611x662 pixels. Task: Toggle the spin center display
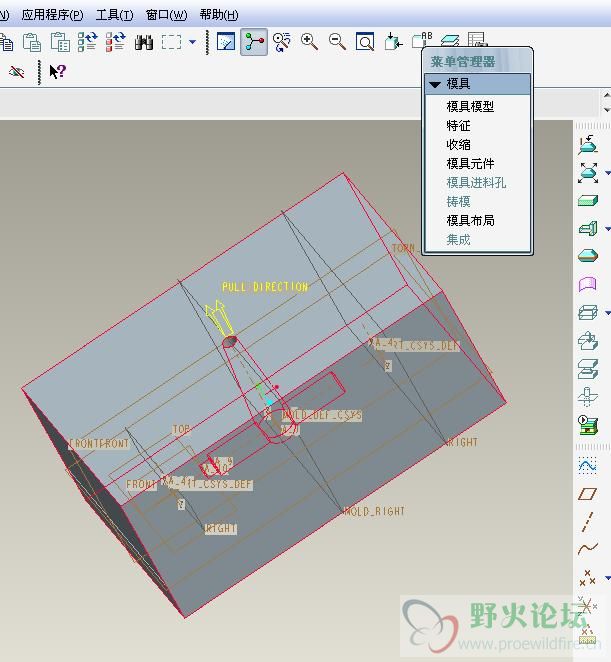coord(254,42)
